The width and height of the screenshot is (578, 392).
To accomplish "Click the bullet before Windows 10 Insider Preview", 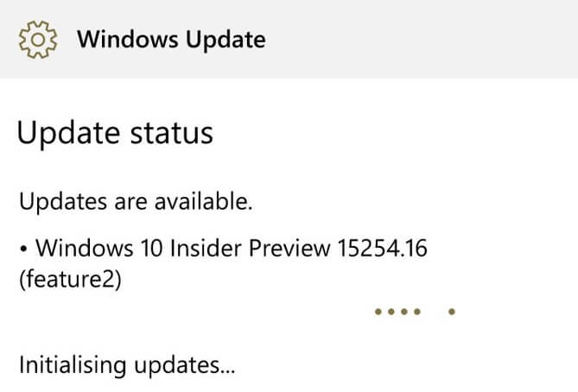I will (23, 249).
